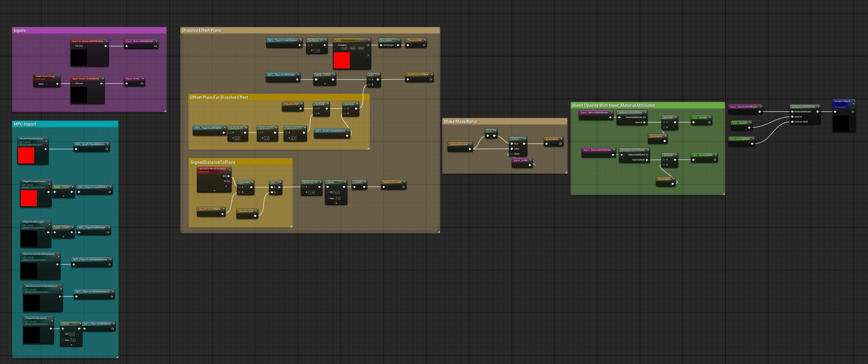Click the XYZ output pin of Absolute World Position
The width and height of the screenshot is (868, 364).
[228, 176]
